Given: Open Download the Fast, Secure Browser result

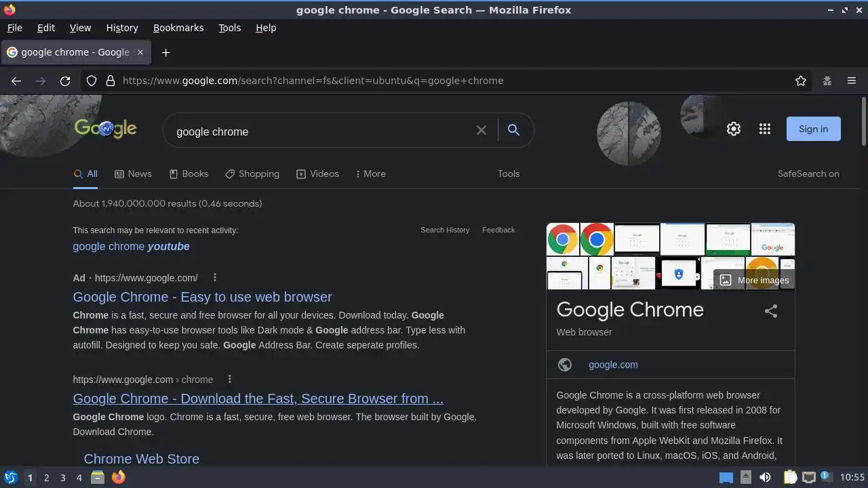Looking at the screenshot, I should pyautogui.click(x=258, y=399).
